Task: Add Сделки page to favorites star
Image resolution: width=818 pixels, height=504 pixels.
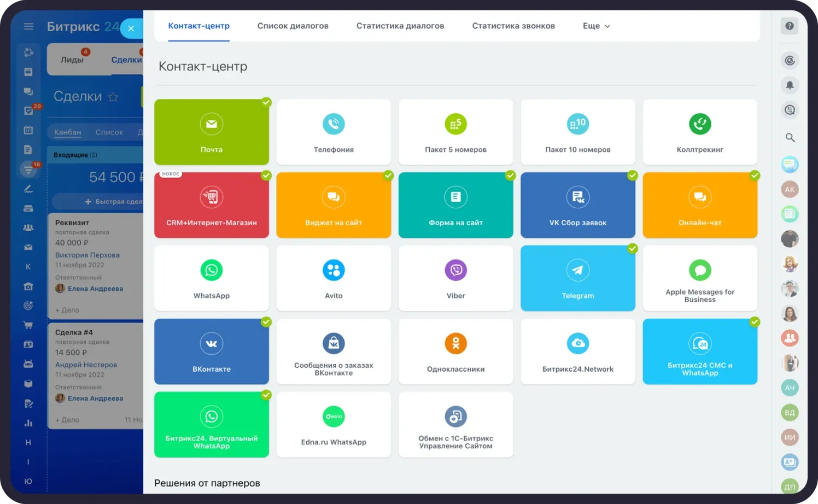Action: [x=113, y=97]
